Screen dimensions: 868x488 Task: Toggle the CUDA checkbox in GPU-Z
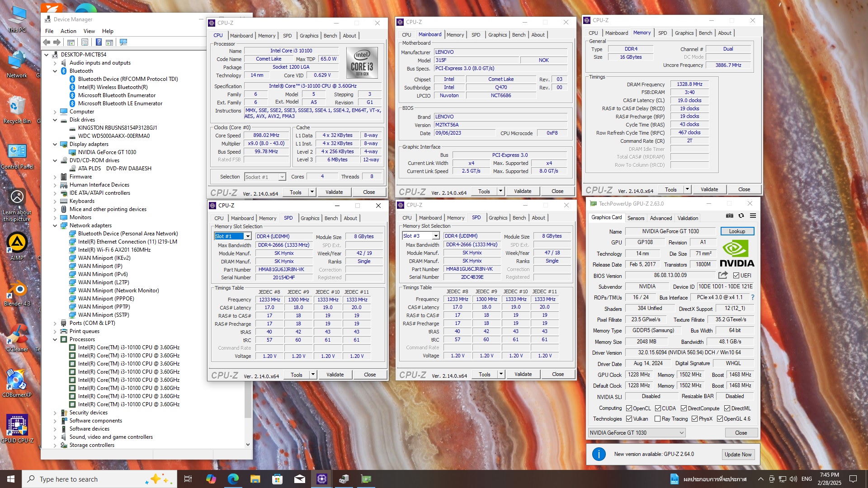pos(658,408)
